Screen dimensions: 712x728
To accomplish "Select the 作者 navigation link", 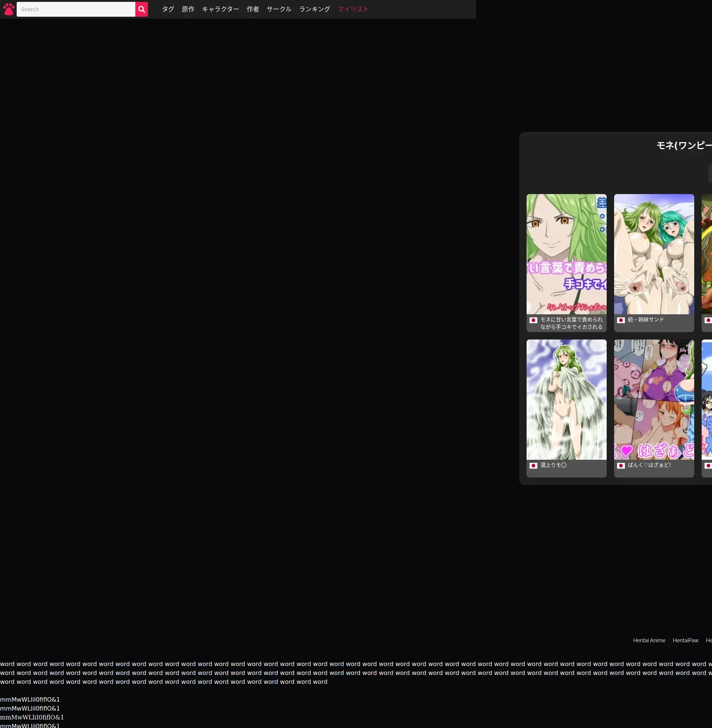I will [253, 9].
